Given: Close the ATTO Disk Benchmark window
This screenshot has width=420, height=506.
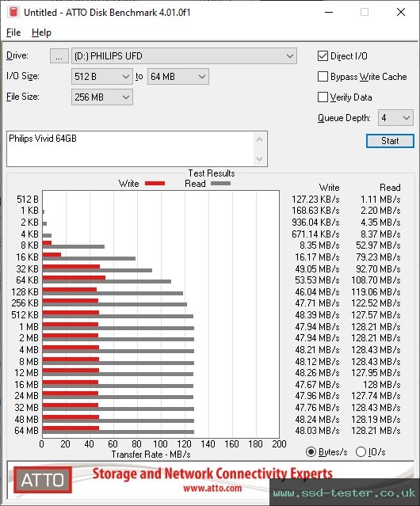Looking at the screenshot, I should coord(401,12).
